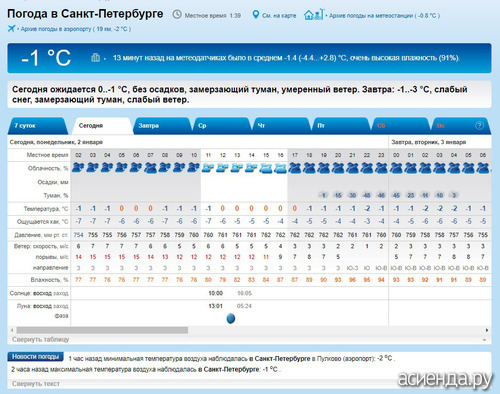
Task: Open the См. на карте link
Action: coord(279,15)
